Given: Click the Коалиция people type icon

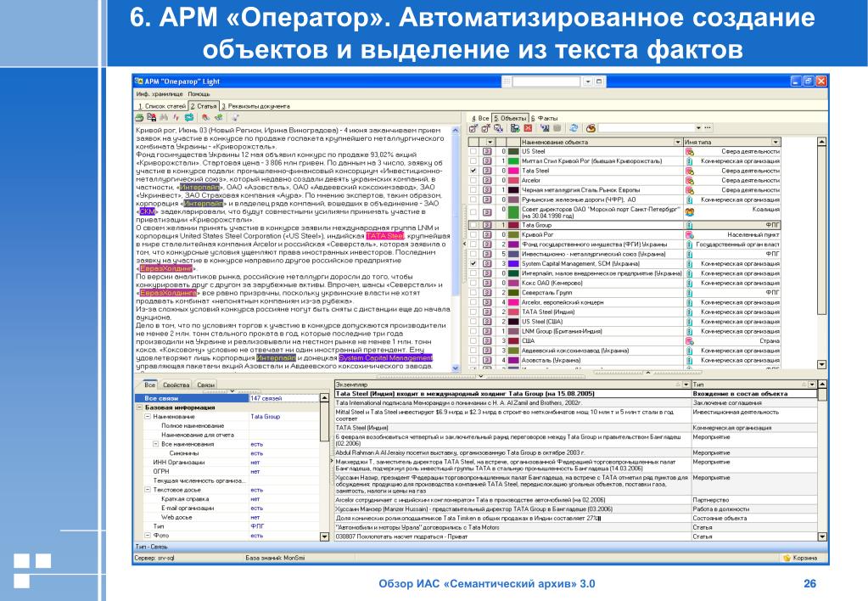Looking at the screenshot, I should [690, 212].
